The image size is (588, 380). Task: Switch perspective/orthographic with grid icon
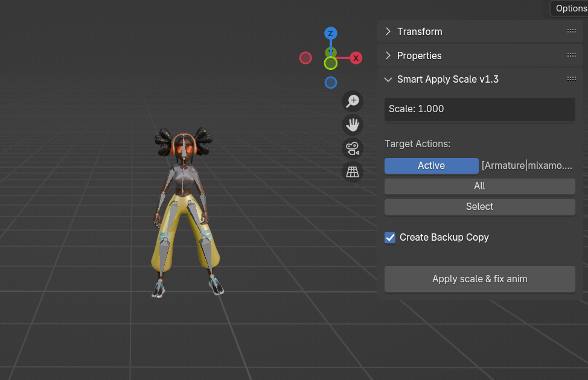353,172
